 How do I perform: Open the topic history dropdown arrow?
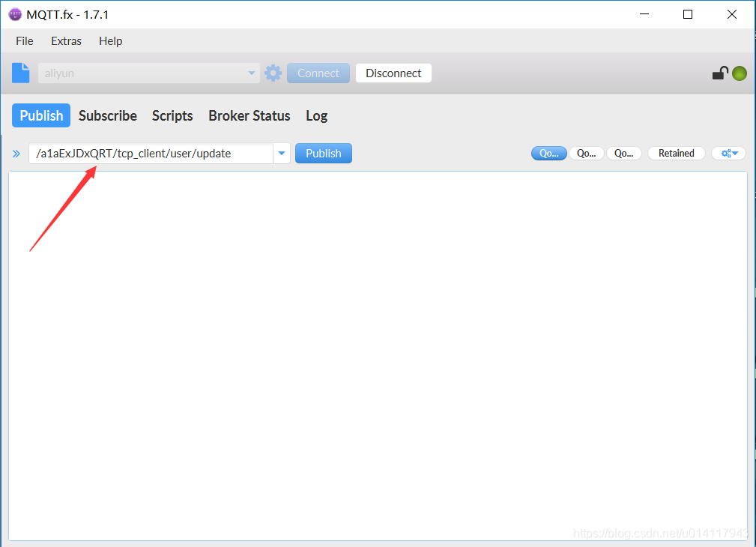point(282,154)
